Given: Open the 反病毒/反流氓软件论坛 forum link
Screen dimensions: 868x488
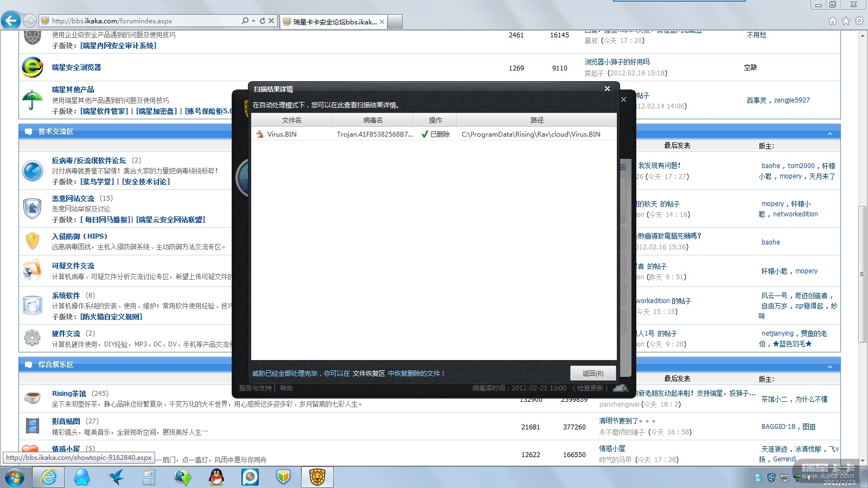Looking at the screenshot, I should pos(89,160).
